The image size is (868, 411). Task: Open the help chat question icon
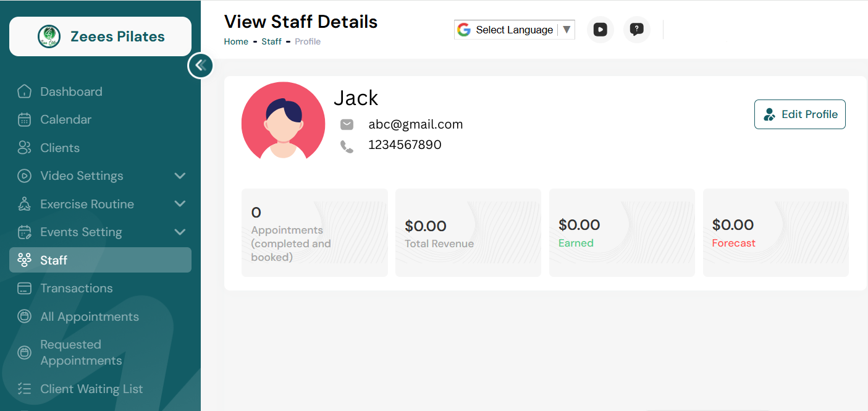(x=637, y=29)
